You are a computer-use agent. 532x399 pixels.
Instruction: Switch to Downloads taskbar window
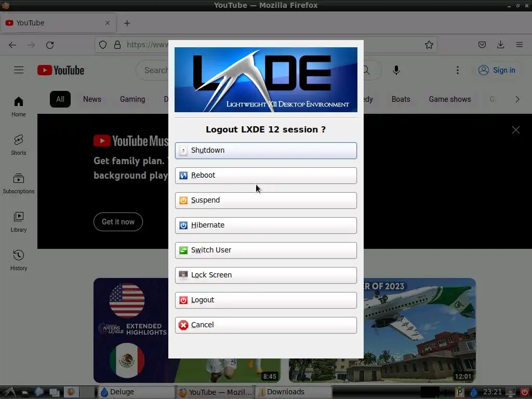tap(293, 392)
